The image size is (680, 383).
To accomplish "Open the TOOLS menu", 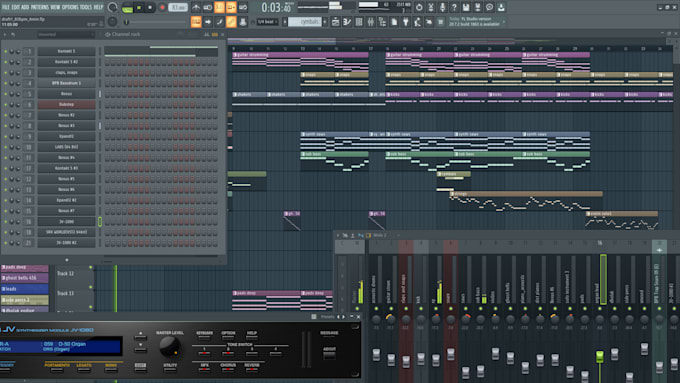I will click(x=86, y=7).
